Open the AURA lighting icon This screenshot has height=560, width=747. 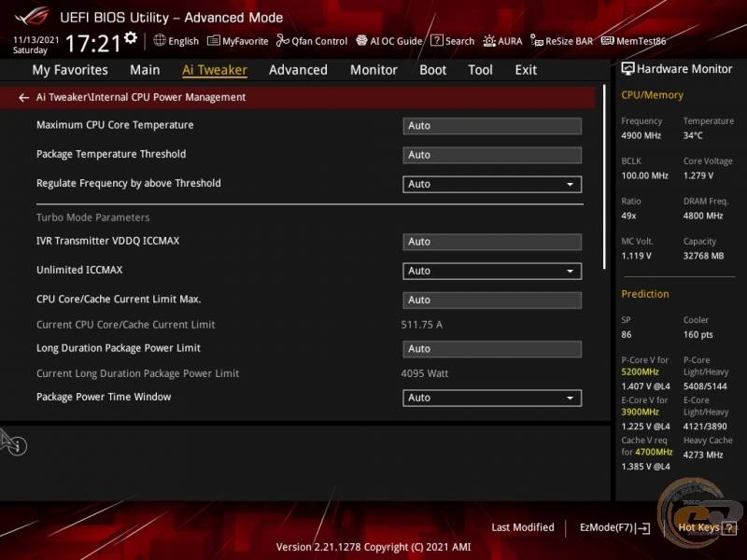[x=488, y=41]
